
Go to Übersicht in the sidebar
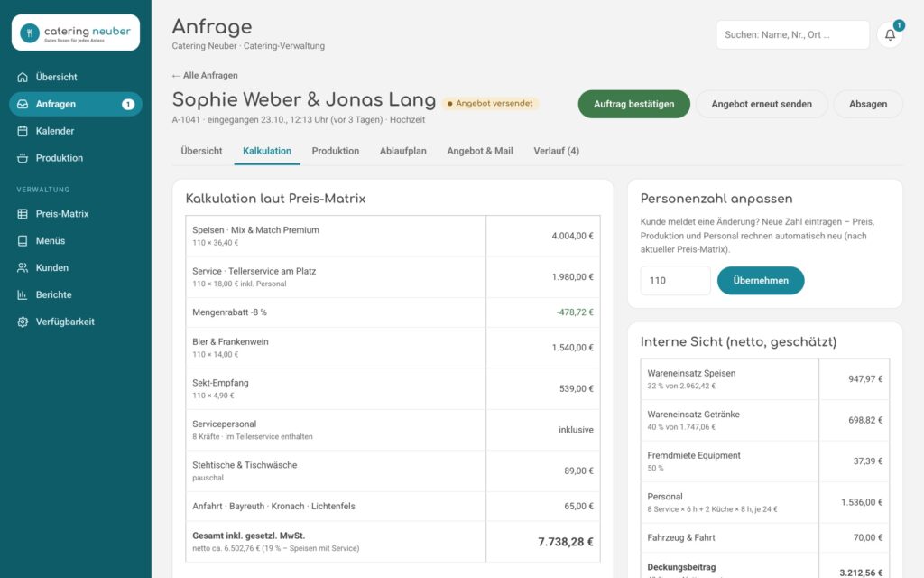(x=76, y=78)
